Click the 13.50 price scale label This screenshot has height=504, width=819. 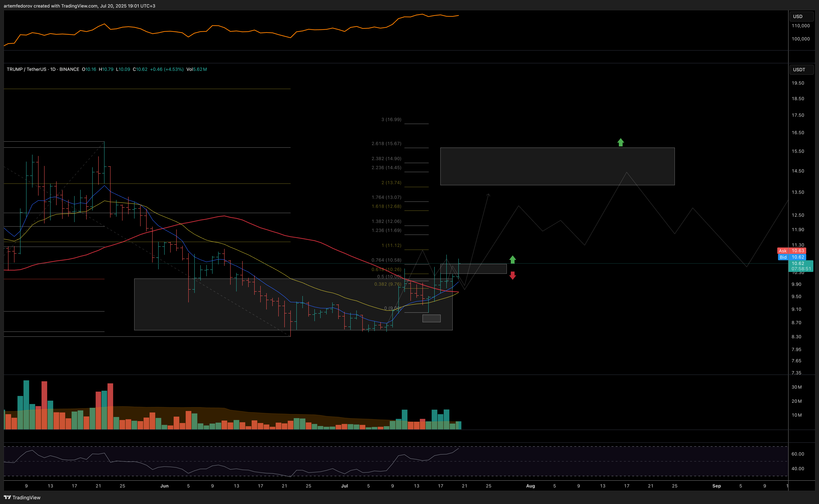[x=798, y=192]
